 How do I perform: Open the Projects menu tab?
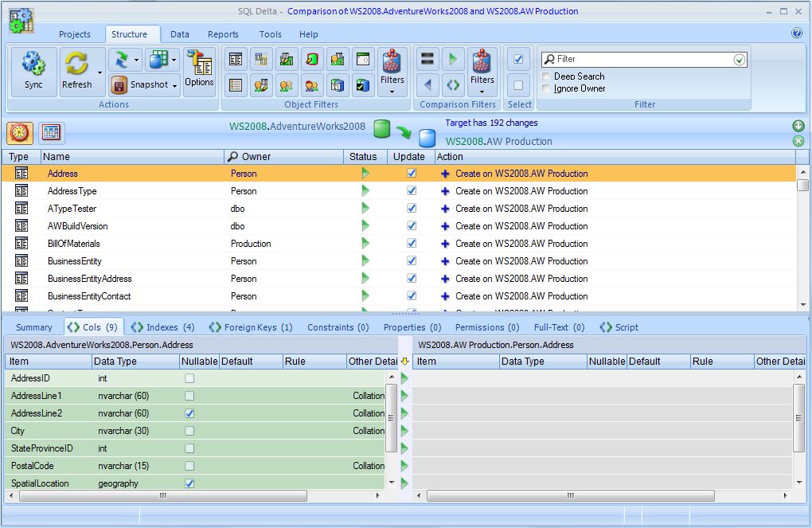coord(75,34)
